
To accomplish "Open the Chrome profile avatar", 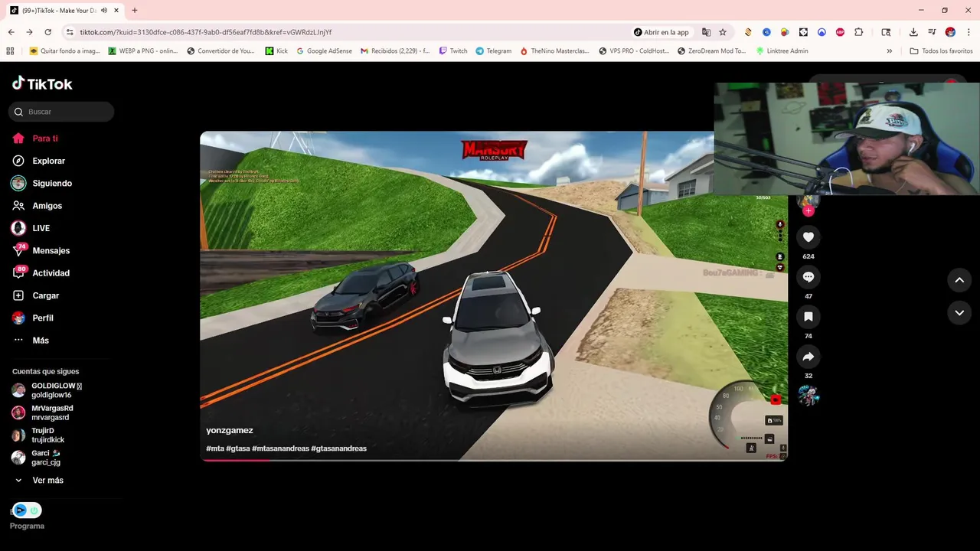I will click(x=950, y=32).
